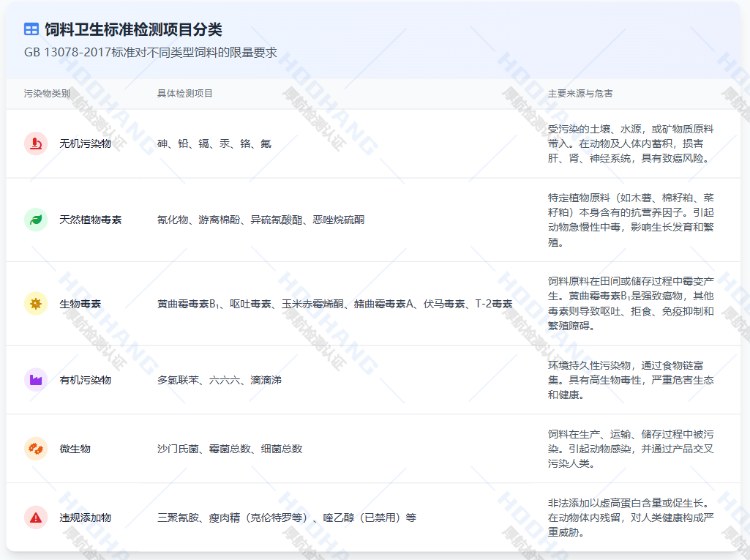750x560 pixels.
Task: Select the 违规添加物 category label
Action: [x=86, y=518]
